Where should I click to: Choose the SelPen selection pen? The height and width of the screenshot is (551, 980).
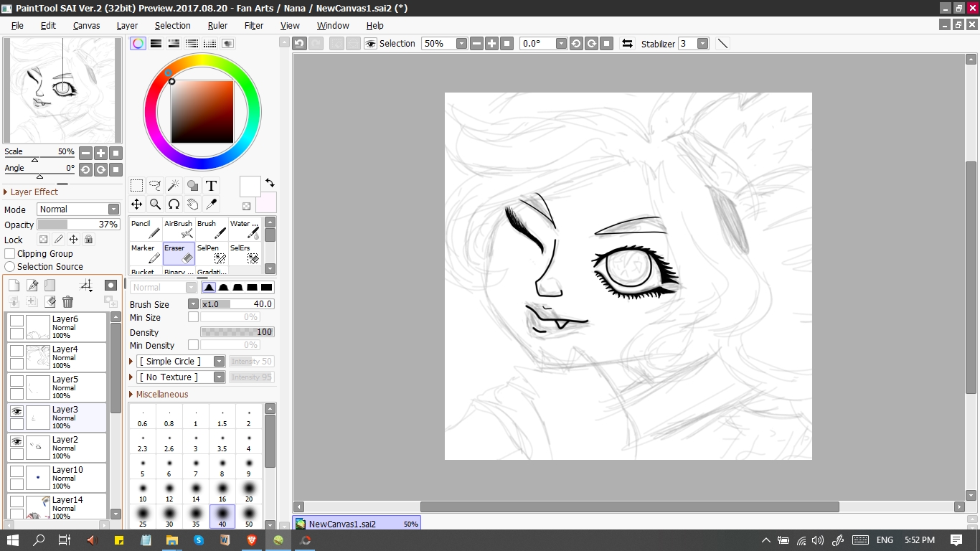point(212,254)
